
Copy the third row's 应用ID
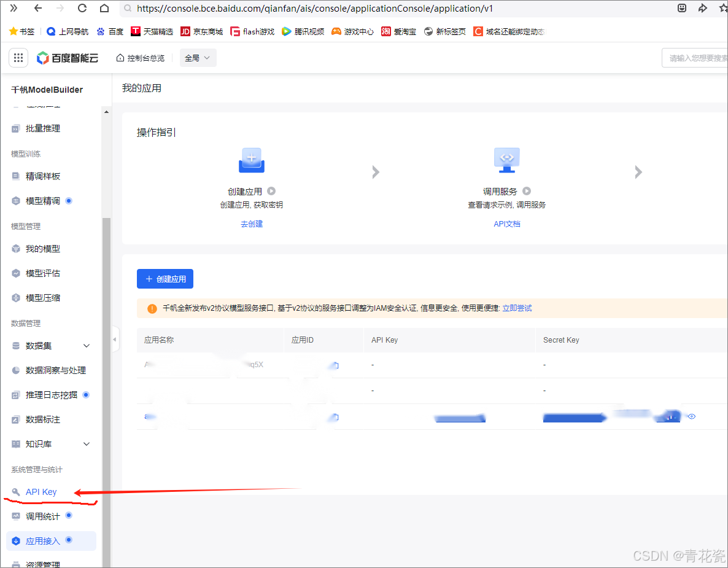click(x=335, y=418)
